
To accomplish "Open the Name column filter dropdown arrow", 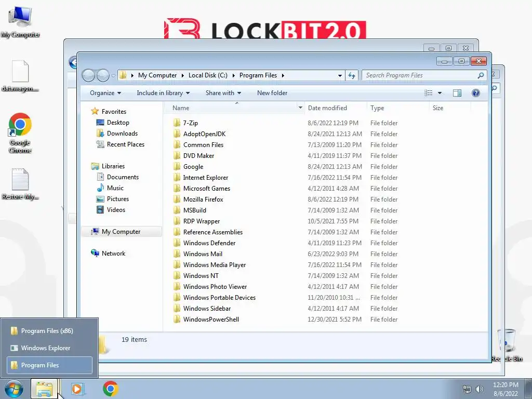I will click(x=300, y=108).
